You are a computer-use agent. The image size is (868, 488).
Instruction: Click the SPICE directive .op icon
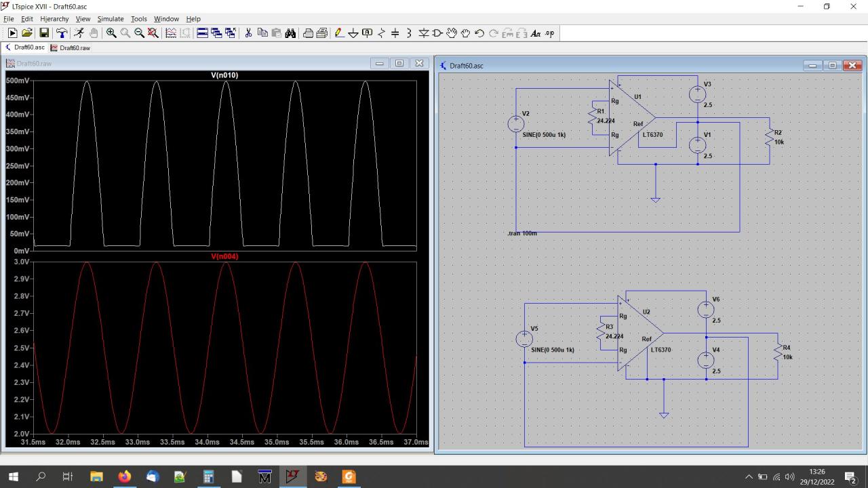pos(549,33)
